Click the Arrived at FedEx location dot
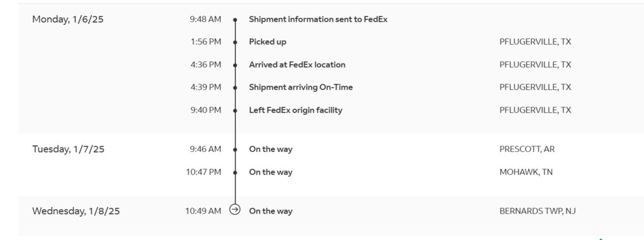The width and height of the screenshot is (644, 240). [235, 65]
